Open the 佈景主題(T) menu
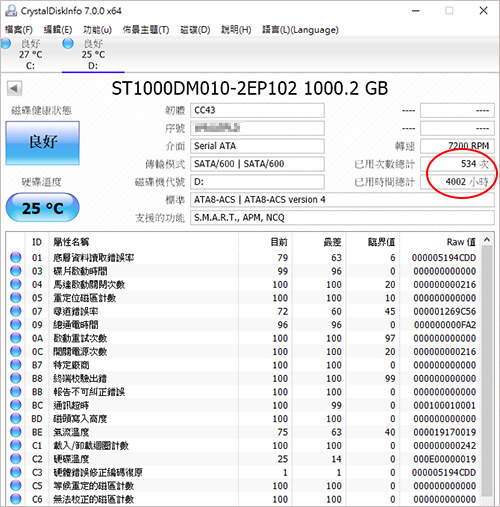Screen dimensions: 500x507 point(146,30)
